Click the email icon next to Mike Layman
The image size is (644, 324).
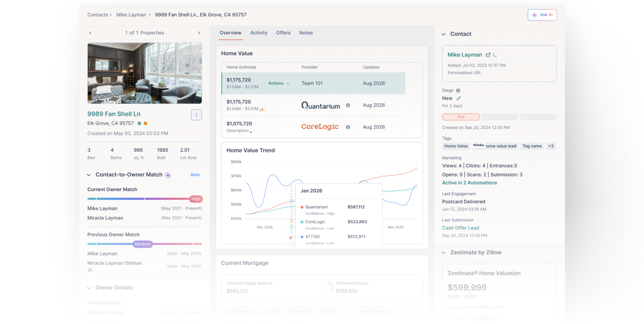tap(488, 55)
